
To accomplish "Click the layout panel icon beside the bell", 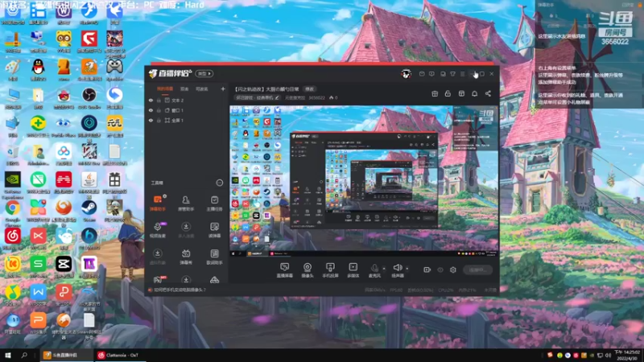I will point(461,93).
